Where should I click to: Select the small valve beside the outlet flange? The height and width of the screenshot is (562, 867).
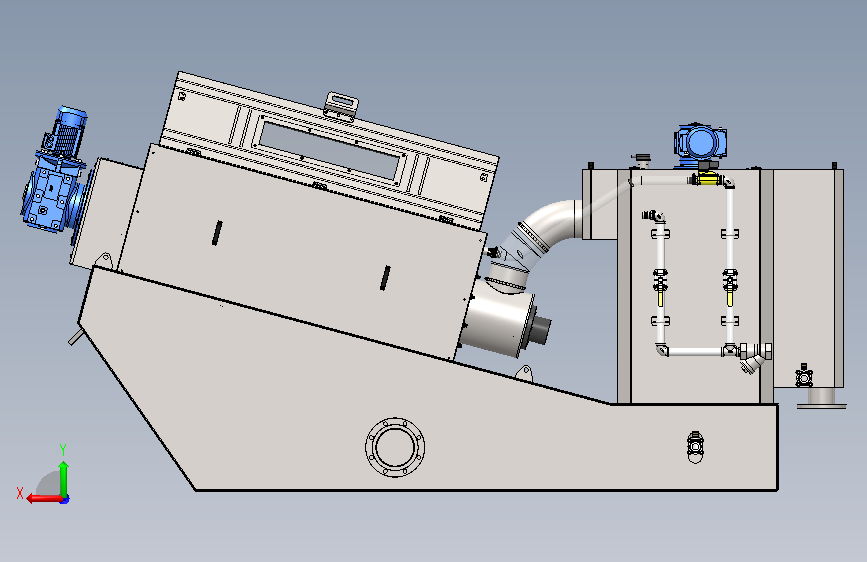[804, 376]
